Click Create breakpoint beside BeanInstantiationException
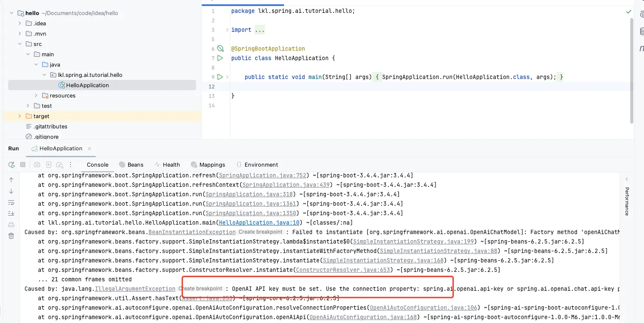Image resolution: width=644 pixels, height=323 pixels. click(x=261, y=232)
